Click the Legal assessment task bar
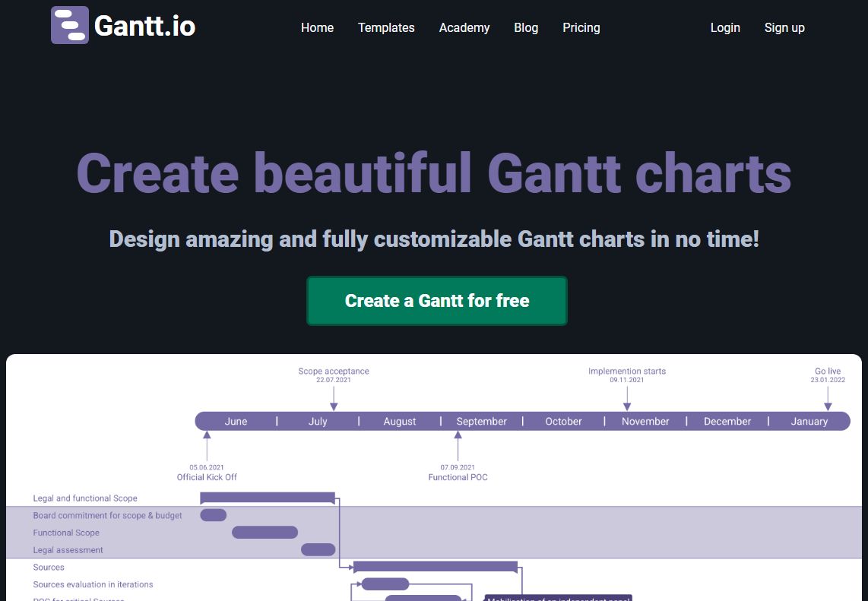The width and height of the screenshot is (868, 601). click(318, 549)
